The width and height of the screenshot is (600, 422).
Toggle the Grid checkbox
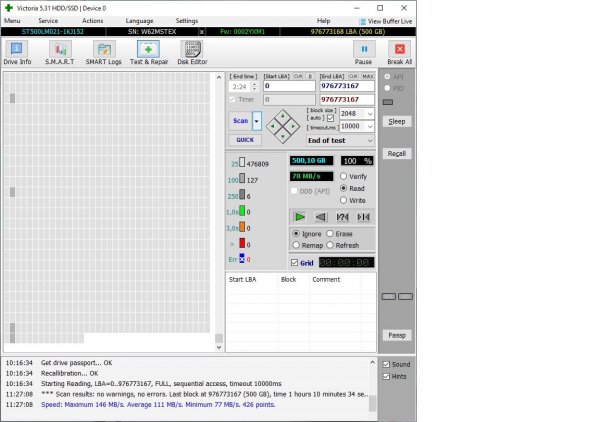tap(294, 263)
